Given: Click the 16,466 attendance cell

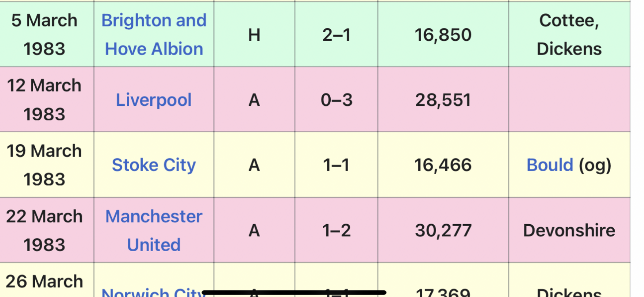Looking at the screenshot, I should (x=443, y=165).
